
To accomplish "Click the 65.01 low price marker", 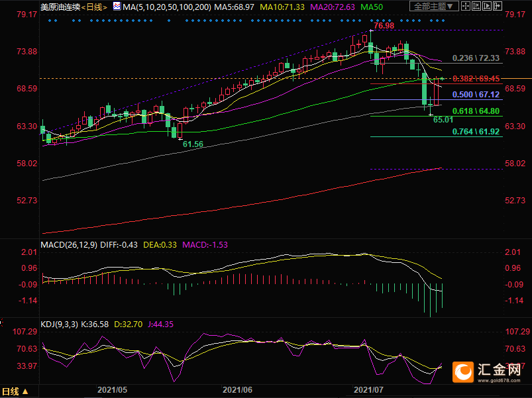I will pyautogui.click(x=443, y=119).
